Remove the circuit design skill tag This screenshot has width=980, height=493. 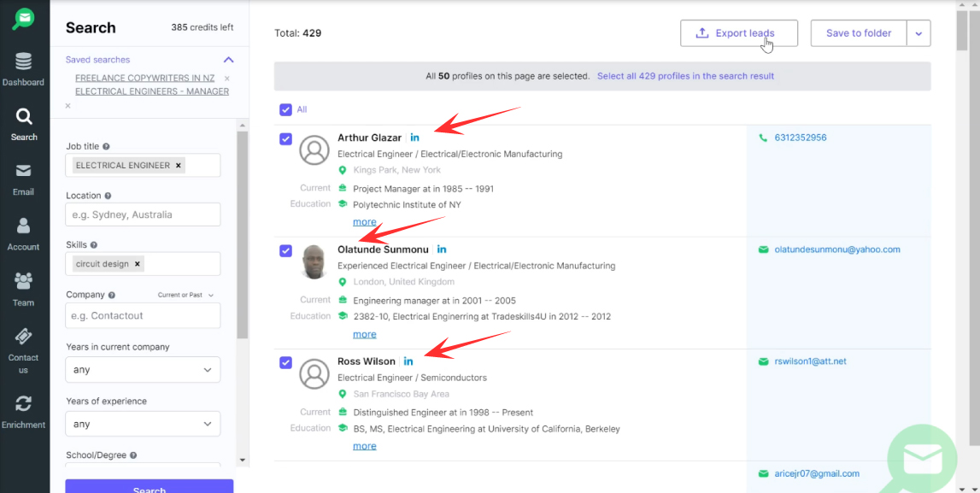tap(137, 264)
